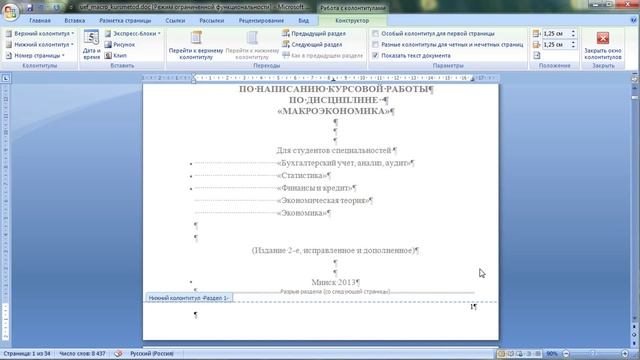Image resolution: width=640 pixels, height=360 pixels.
Task: Click inside the footer area paragraph mark
Action: (x=196, y=315)
